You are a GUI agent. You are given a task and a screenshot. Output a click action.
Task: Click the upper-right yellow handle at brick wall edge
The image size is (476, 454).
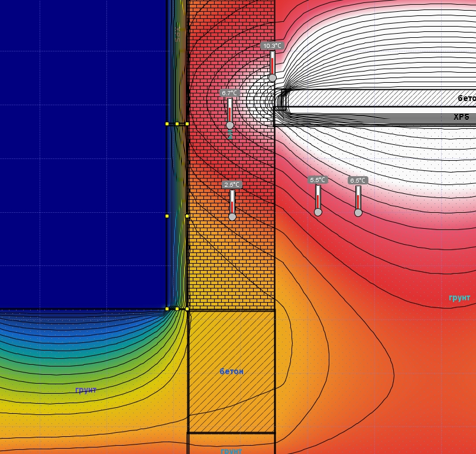point(187,124)
